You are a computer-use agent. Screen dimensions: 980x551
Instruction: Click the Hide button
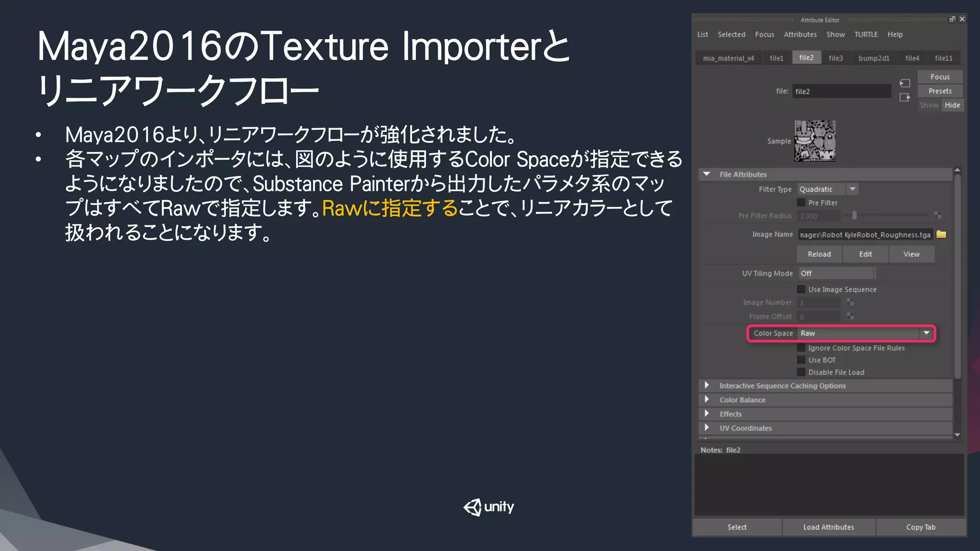coord(952,105)
